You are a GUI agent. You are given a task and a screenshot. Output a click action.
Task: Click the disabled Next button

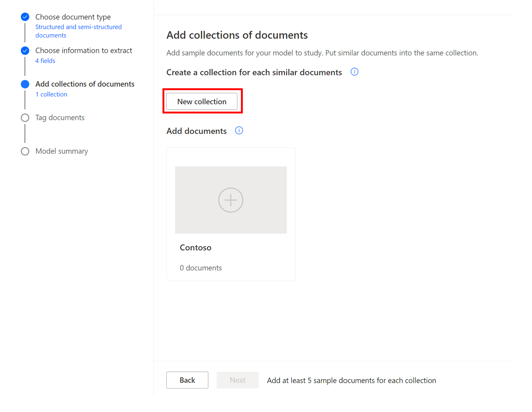pos(237,380)
